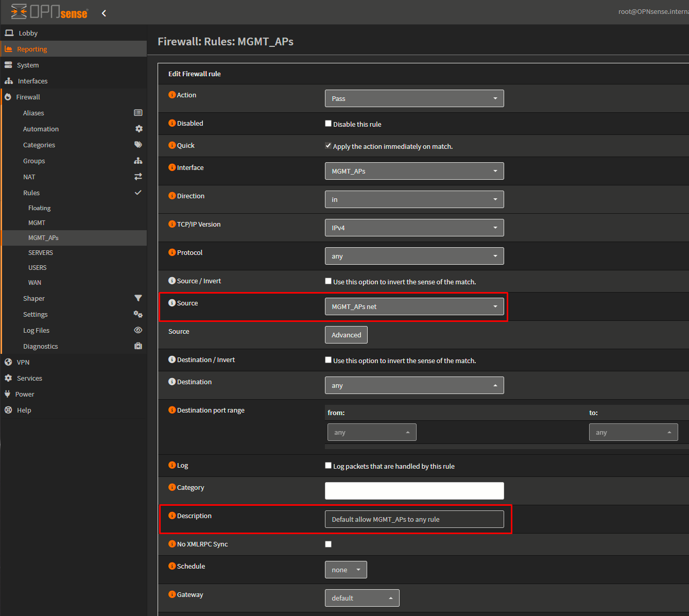
Task: Open the Action dropdown showing Pass
Action: [x=414, y=98]
